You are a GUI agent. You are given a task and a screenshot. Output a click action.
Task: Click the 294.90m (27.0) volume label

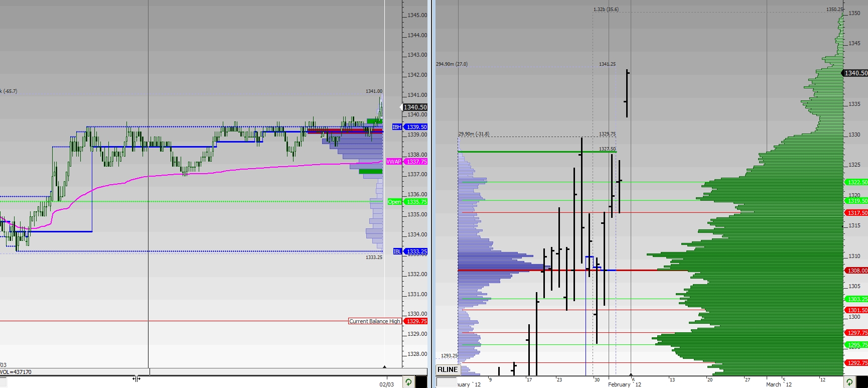452,64
